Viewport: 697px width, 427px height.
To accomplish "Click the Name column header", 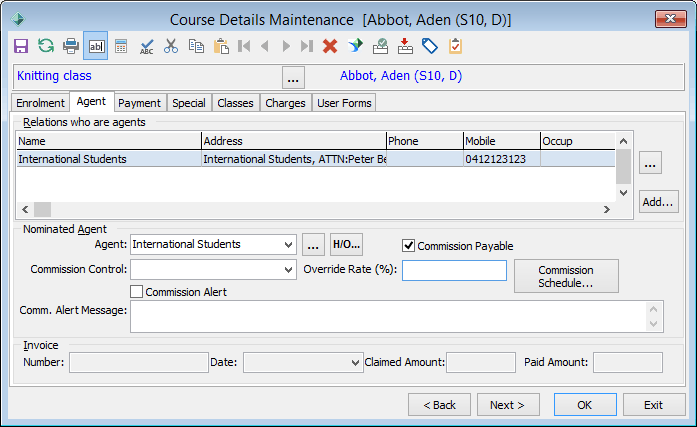I will pos(109,141).
